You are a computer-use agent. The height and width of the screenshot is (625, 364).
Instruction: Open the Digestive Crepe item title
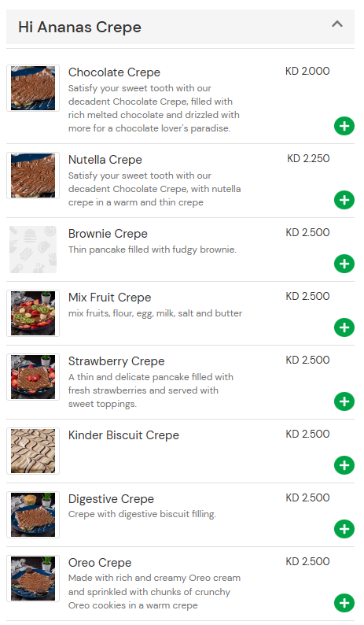(x=111, y=498)
